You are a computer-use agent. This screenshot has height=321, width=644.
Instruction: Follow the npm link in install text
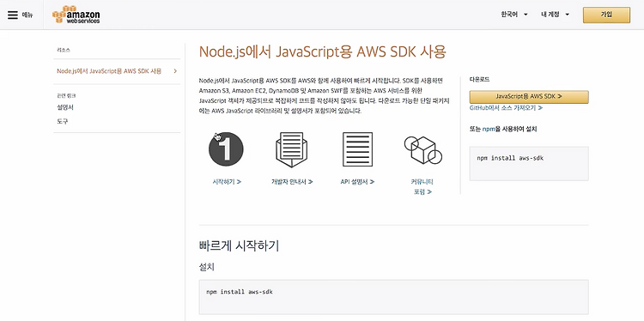pyautogui.click(x=489, y=129)
